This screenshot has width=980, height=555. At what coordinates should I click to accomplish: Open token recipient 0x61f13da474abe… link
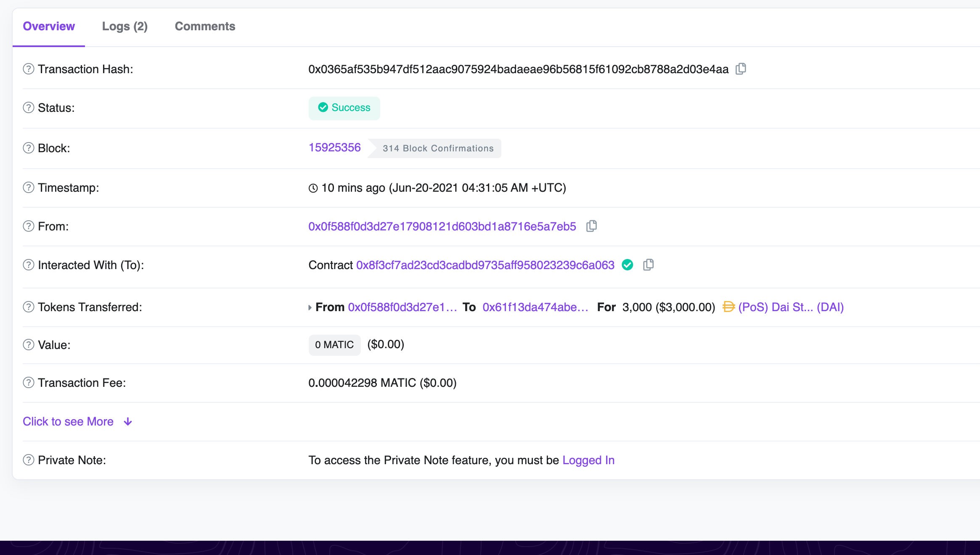[535, 307]
